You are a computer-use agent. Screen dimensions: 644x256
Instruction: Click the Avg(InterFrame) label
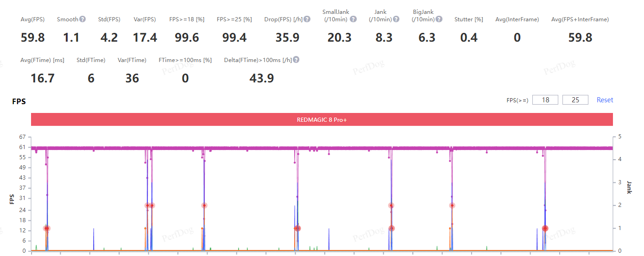517,19
